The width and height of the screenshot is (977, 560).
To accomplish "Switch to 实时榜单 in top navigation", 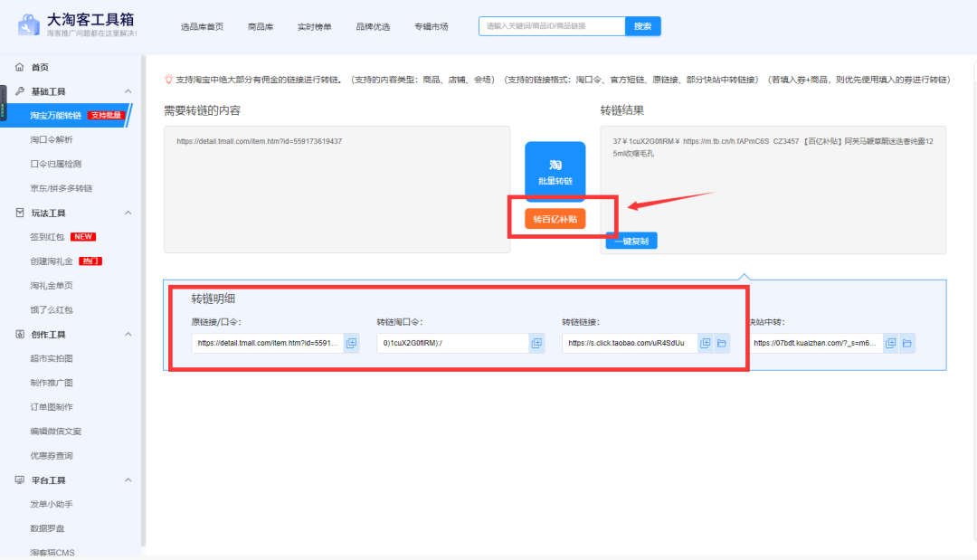I will point(314,27).
